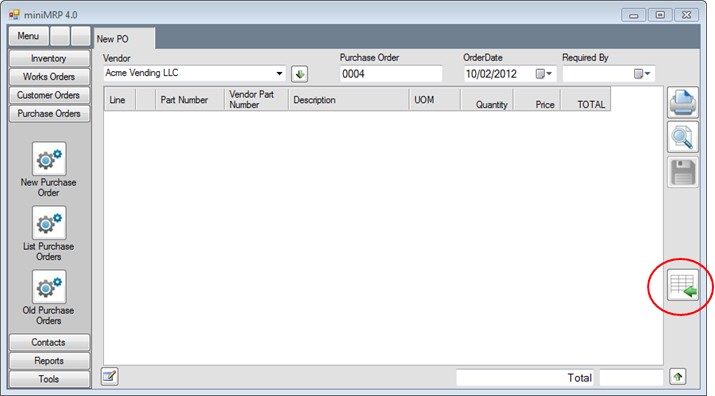
Task: Open the Required By date picker
Action: [x=642, y=74]
